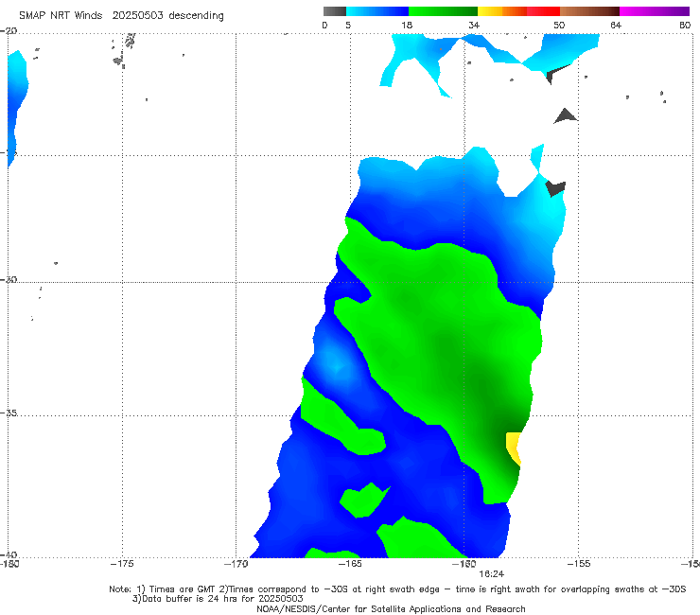700x615 pixels.
Task: Click the -165 longitude axis label
Action: tap(350, 564)
